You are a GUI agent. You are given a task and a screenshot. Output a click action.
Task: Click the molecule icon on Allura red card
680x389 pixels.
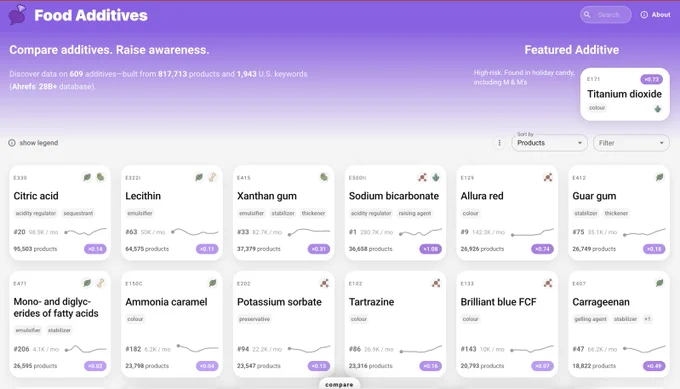coord(548,177)
